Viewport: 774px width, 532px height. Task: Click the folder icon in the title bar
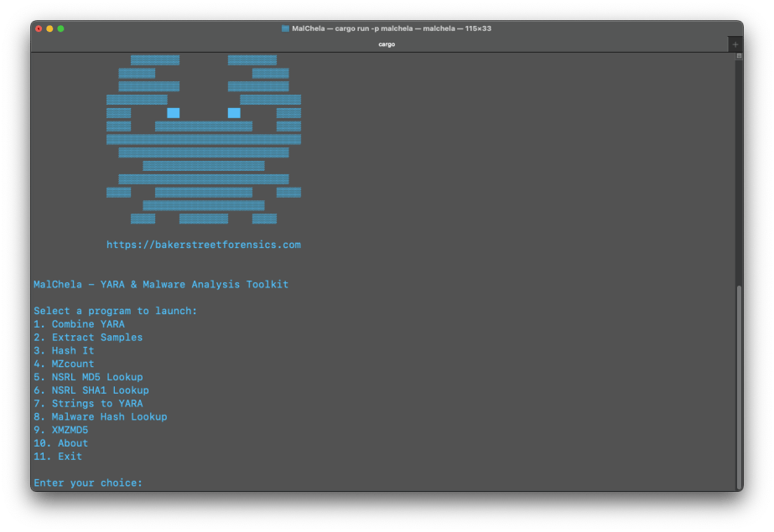pyautogui.click(x=285, y=28)
